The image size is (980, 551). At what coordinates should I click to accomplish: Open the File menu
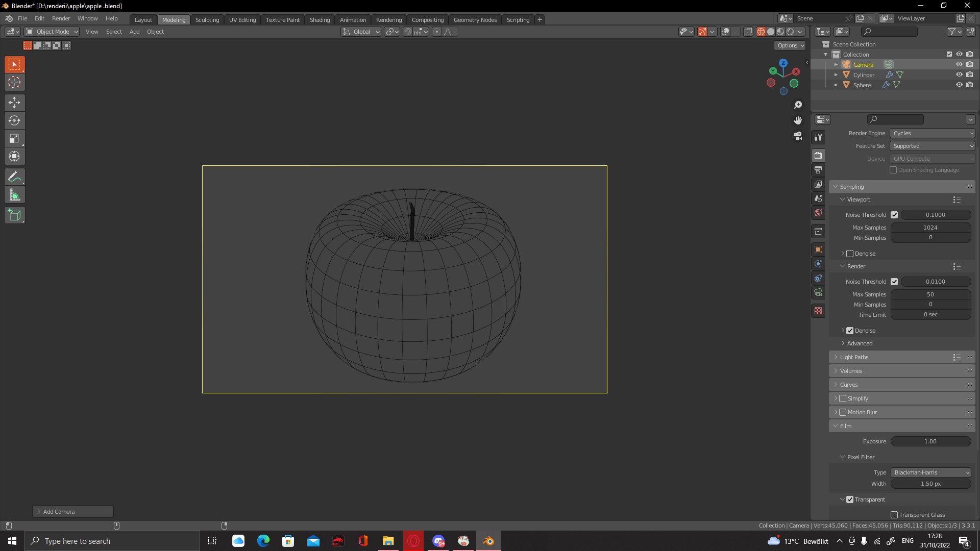click(22, 18)
